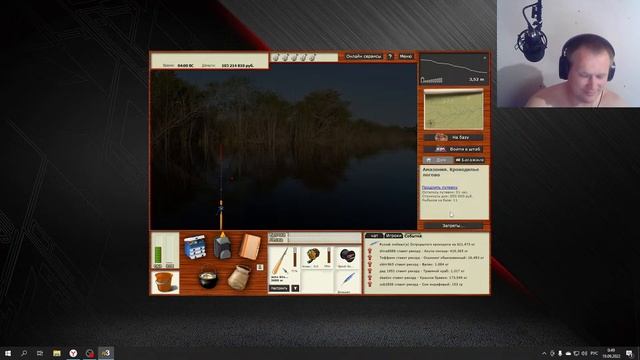Show hidden system tray icons

tap(544, 353)
